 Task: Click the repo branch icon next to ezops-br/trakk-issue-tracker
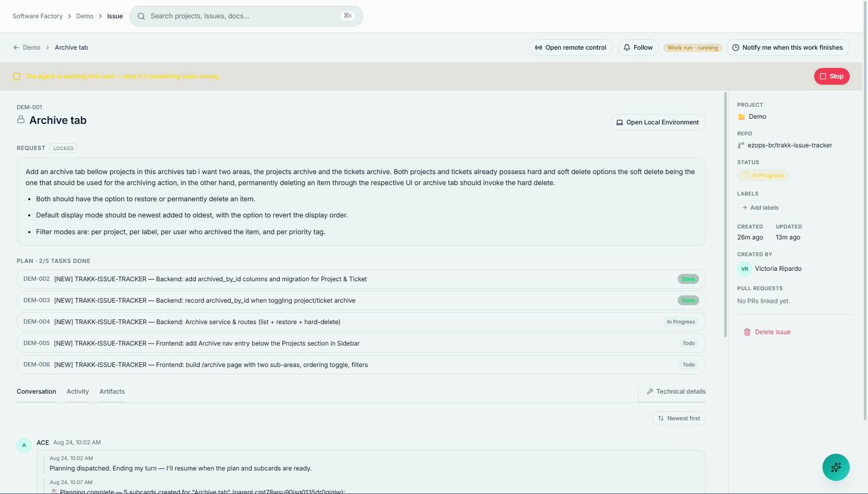(x=741, y=145)
